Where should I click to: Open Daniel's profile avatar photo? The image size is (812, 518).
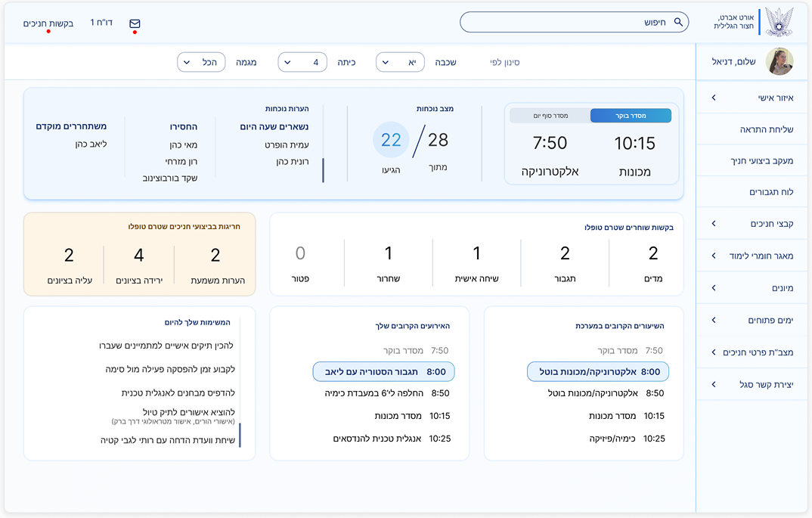779,61
